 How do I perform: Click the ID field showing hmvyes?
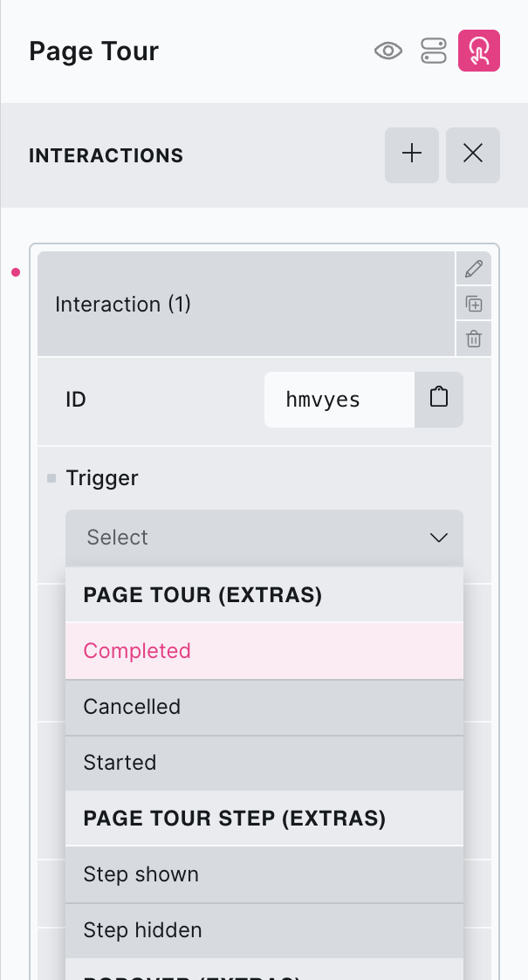(339, 400)
